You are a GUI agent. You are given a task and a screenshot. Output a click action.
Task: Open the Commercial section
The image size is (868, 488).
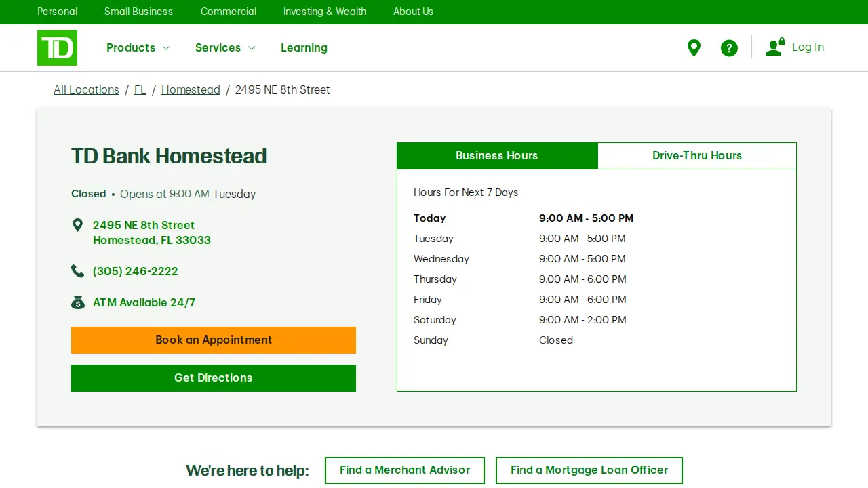(229, 12)
